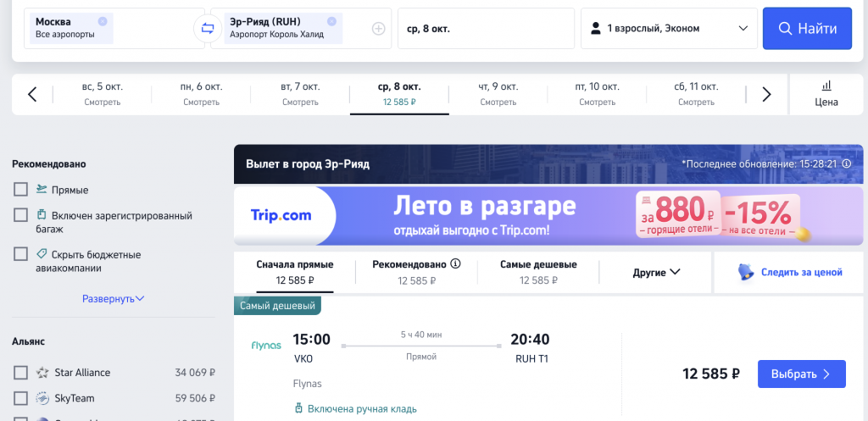The height and width of the screenshot is (421, 868).
Task: Remove Москва from the origin field
Action: point(103,21)
